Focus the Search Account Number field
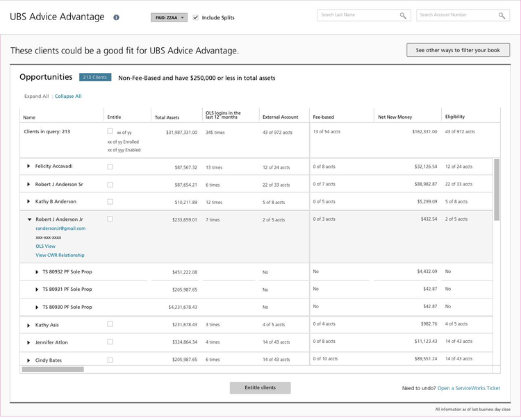Image resolution: width=521 pixels, height=420 pixels. (x=463, y=15)
